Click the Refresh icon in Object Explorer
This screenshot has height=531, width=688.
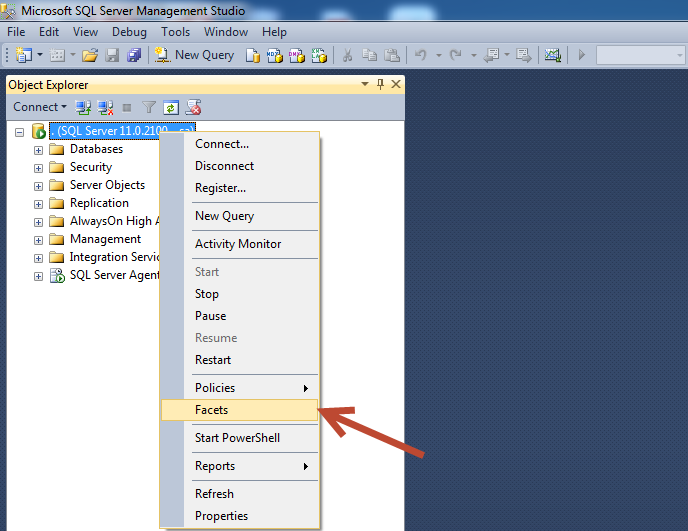pyautogui.click(x=171, y=107)
